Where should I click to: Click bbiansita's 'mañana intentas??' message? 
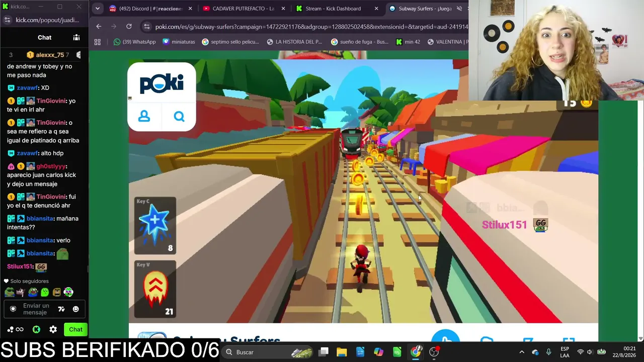coord(43,223)
